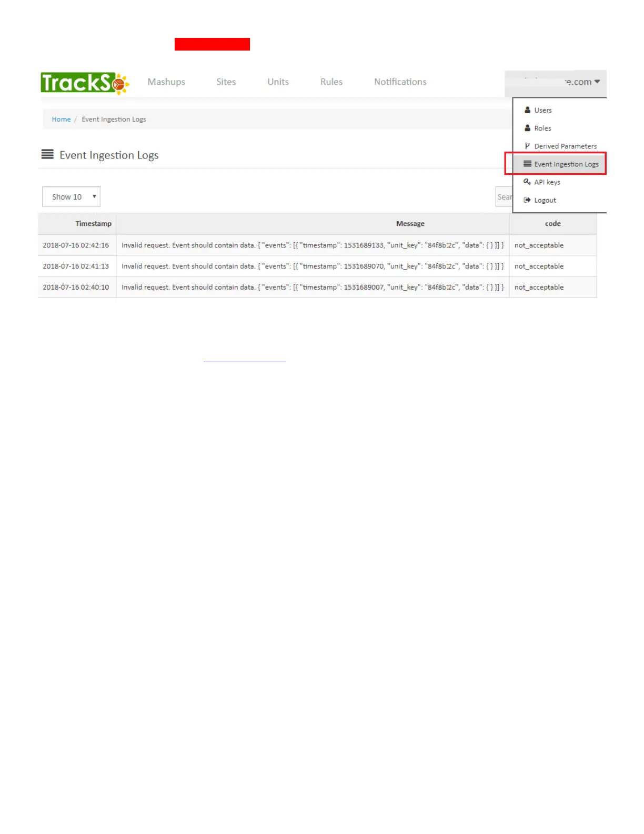
Task: Follow the Home breadcrumb link
Action: pyautogui.click(x=61, y=120)
